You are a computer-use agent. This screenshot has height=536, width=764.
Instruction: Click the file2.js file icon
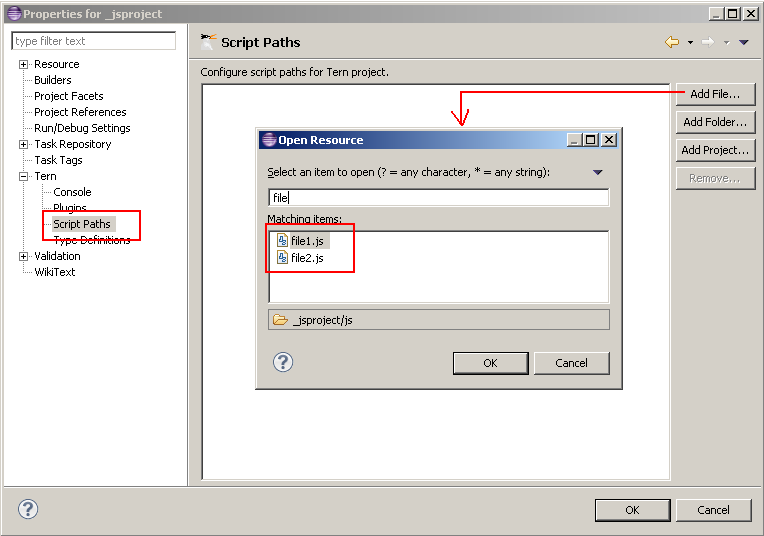282,258
